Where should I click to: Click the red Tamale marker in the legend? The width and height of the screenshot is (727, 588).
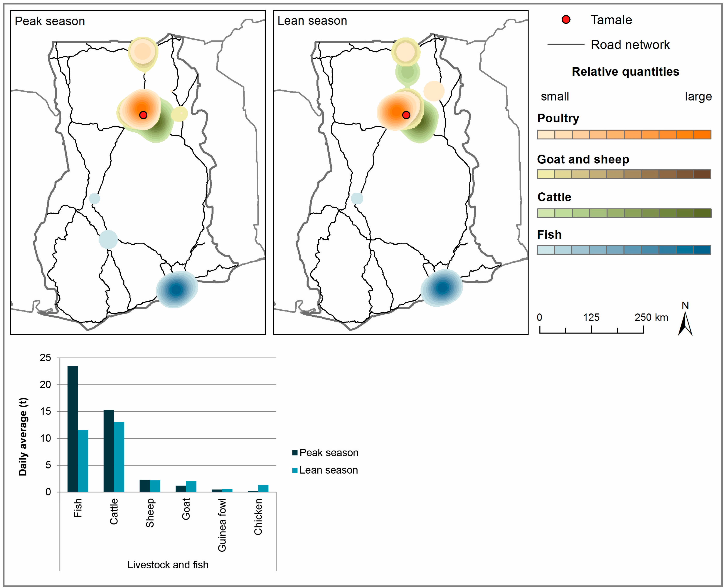tap(566, 20)
